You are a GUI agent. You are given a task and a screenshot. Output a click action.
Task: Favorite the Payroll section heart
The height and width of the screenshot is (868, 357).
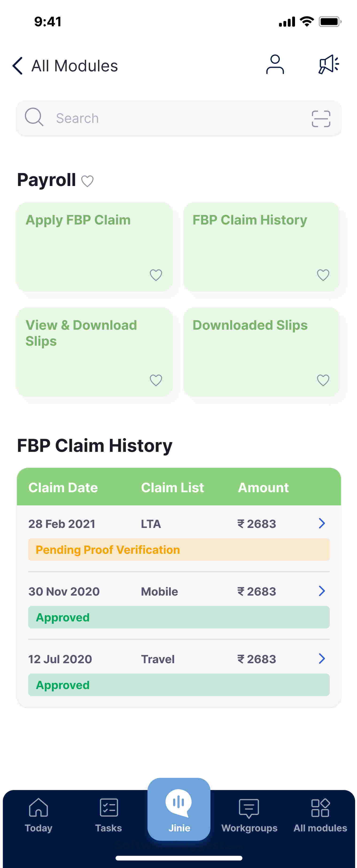[x=87, y=181]
